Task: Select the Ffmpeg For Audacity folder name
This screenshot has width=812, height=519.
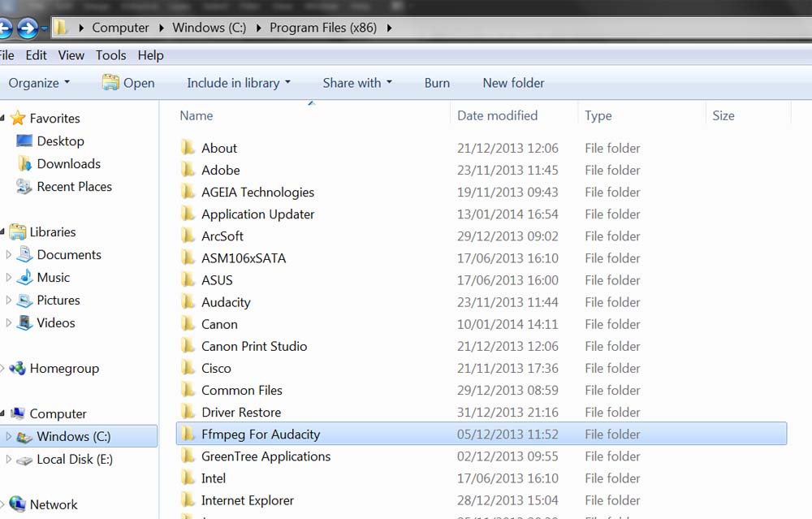Action: click(261, 434)
